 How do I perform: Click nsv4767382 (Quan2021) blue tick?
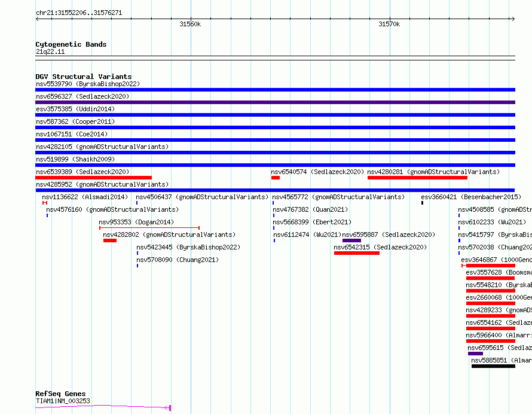point(274,215)
